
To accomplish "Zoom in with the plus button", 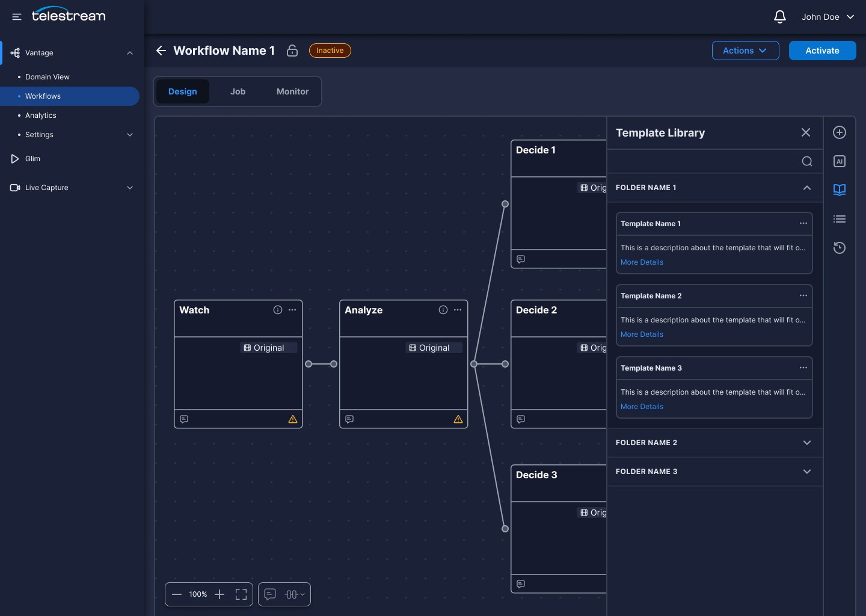I will click(220, 594).
